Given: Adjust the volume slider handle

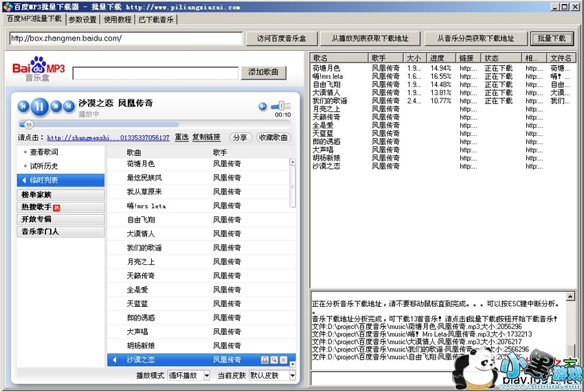Looking at the screenshot, I should 281,106.
